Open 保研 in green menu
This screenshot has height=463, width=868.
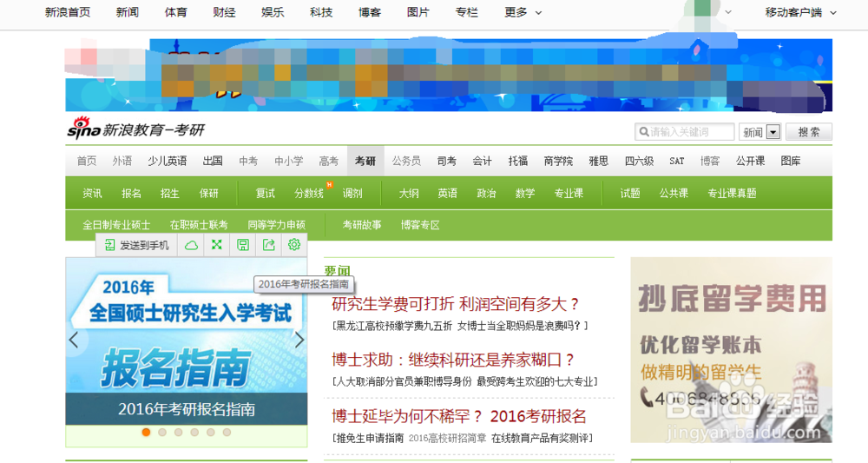[208, 193]
